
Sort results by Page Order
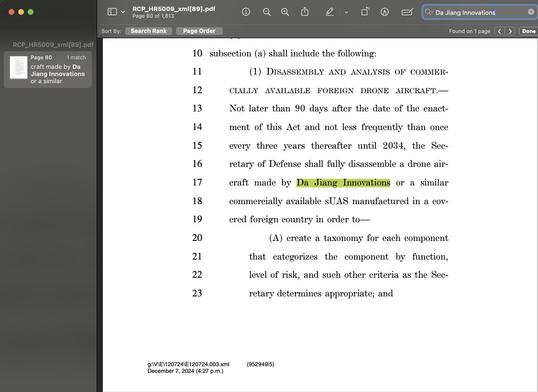[x=199, y=31]
